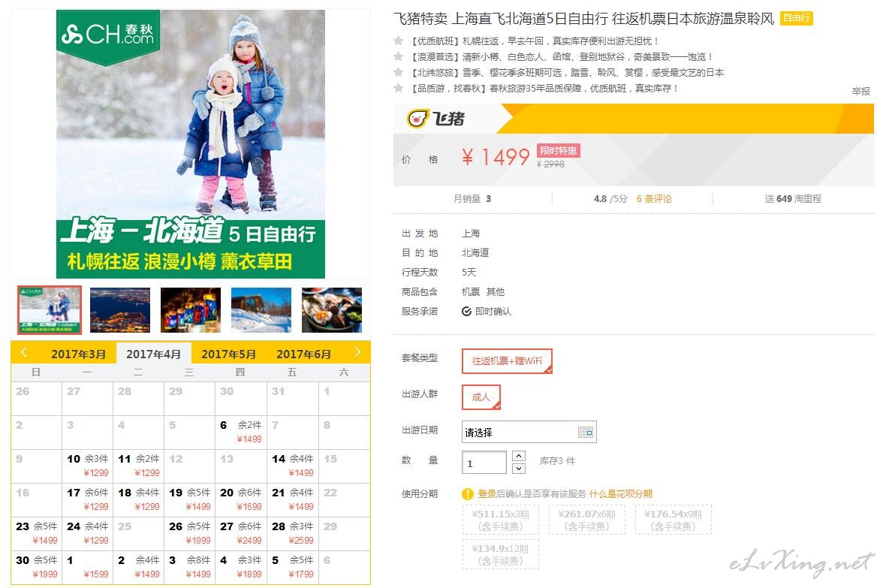Pick May 5 departure at ¥1799
883x588 pixels.
click(x=292, y=568)
